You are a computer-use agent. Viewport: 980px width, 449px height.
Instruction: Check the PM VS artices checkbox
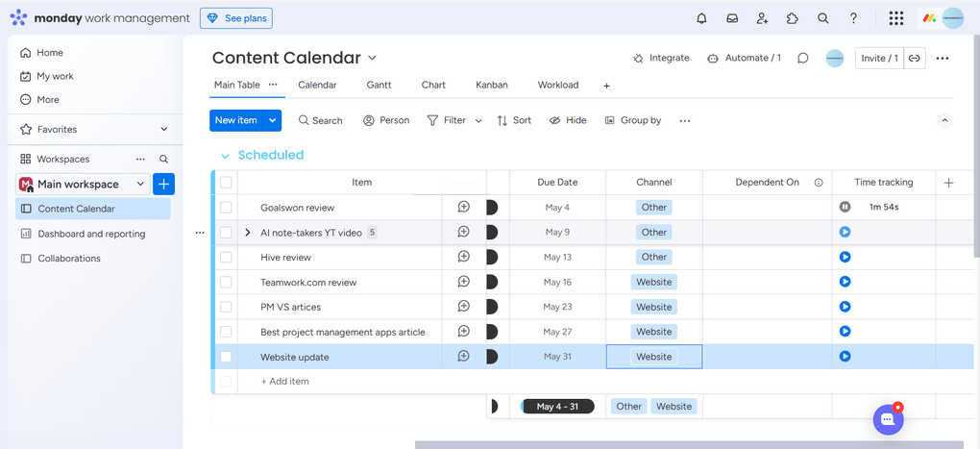(226, 307)
